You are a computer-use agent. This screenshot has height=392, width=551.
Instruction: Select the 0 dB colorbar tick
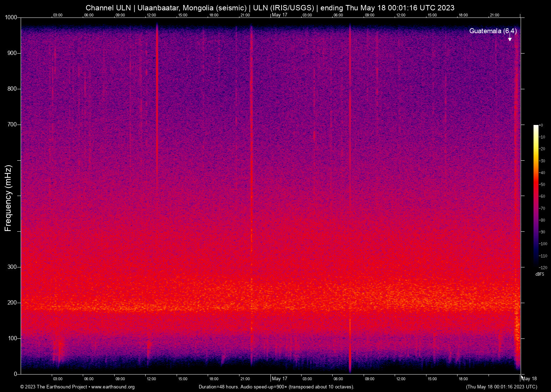(x=541, y=125)
